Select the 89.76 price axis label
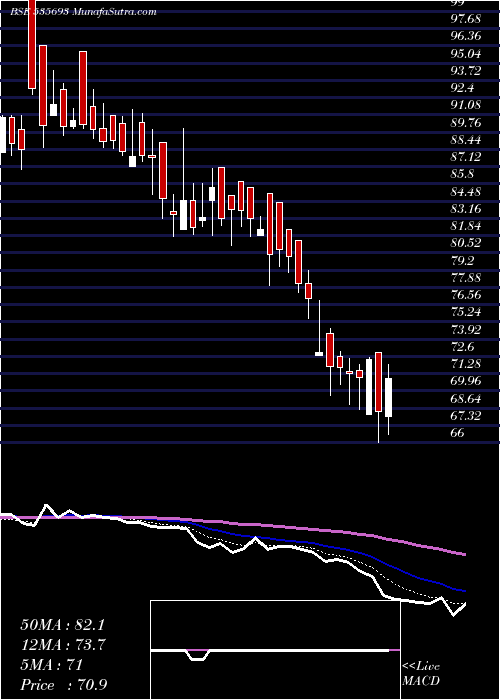The width and height of the screenshot is (500, 700). pos(466,122)
